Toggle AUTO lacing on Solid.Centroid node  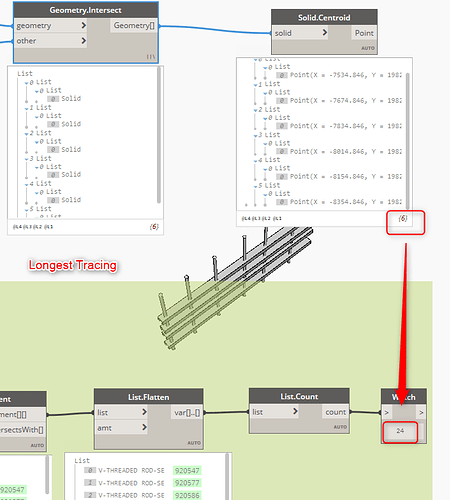(x=368, y=48)
